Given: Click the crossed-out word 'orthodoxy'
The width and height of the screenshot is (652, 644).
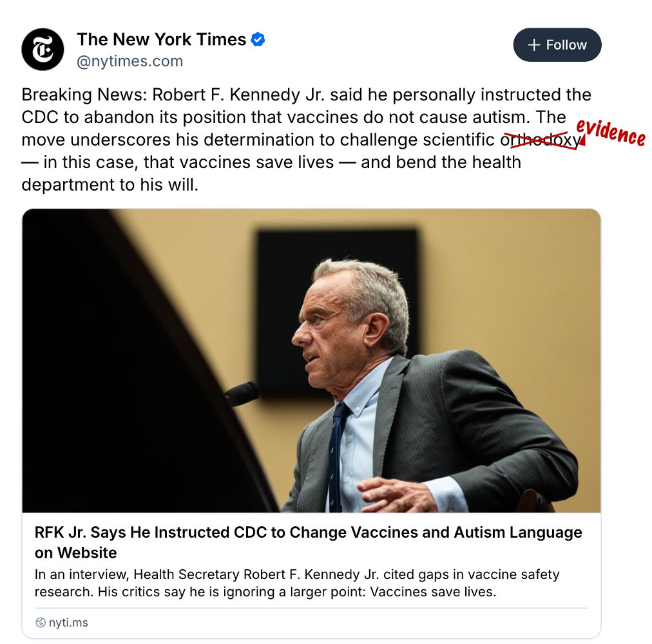Looking at the screenshot, I should pyautogui.click(x=540, y=140).
